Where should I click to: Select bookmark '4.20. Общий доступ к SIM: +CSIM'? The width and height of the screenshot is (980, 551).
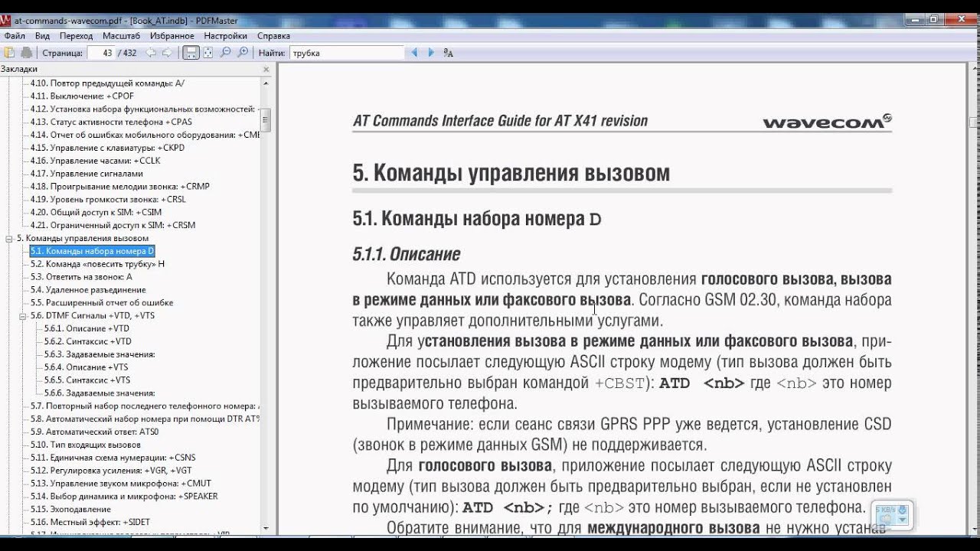96,212
